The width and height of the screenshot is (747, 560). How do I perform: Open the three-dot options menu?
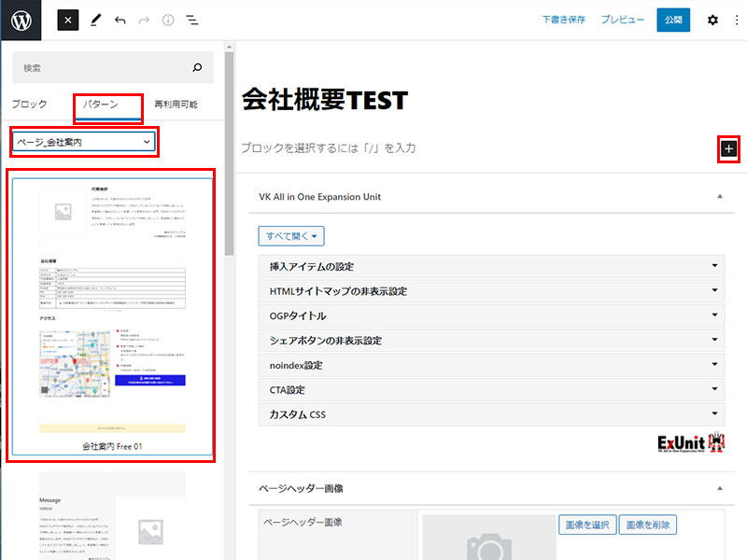736,20
